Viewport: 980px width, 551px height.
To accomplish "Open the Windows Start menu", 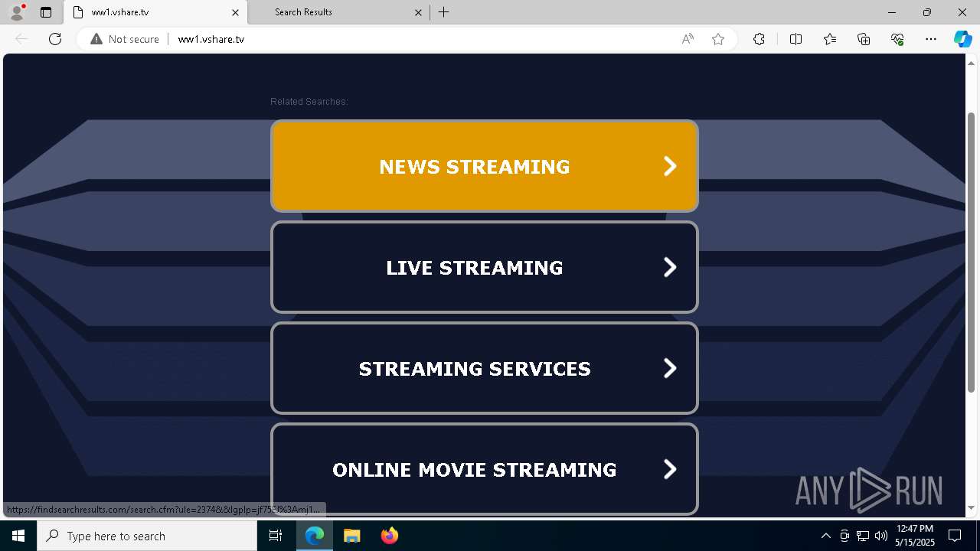I will [18, 536].
